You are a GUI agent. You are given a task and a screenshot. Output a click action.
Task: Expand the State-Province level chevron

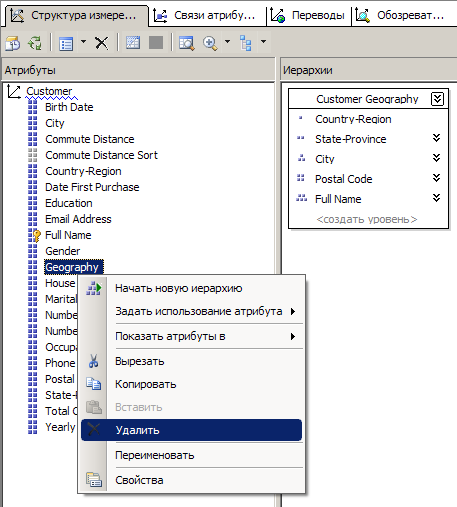click(x=436, y=138)
